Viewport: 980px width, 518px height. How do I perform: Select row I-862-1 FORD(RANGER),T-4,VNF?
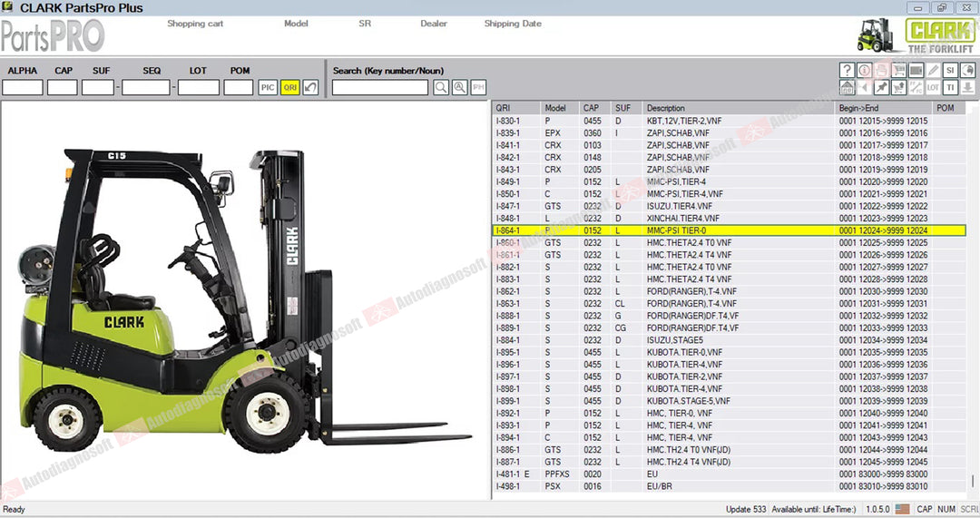point(729,291)
